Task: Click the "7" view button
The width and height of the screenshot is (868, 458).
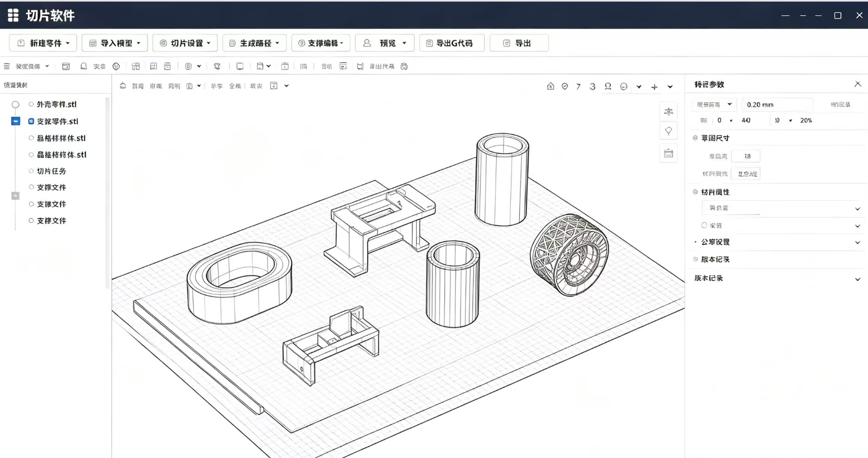Action: [x=578, y=87]
